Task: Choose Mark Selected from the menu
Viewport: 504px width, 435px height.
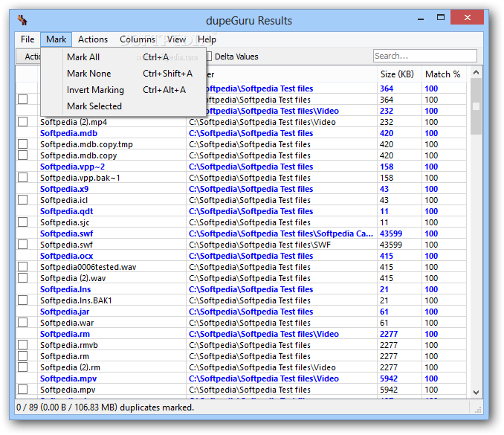Action: point(123,106)
